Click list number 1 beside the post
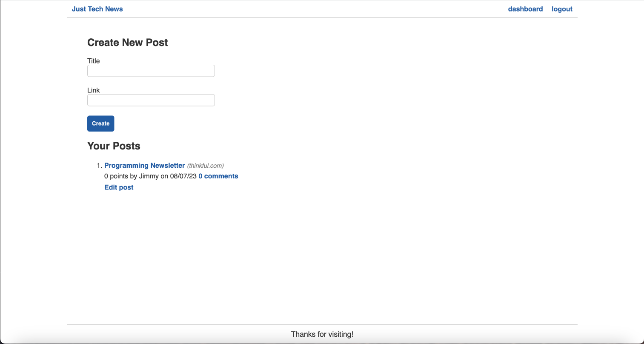 pos(99,166)
